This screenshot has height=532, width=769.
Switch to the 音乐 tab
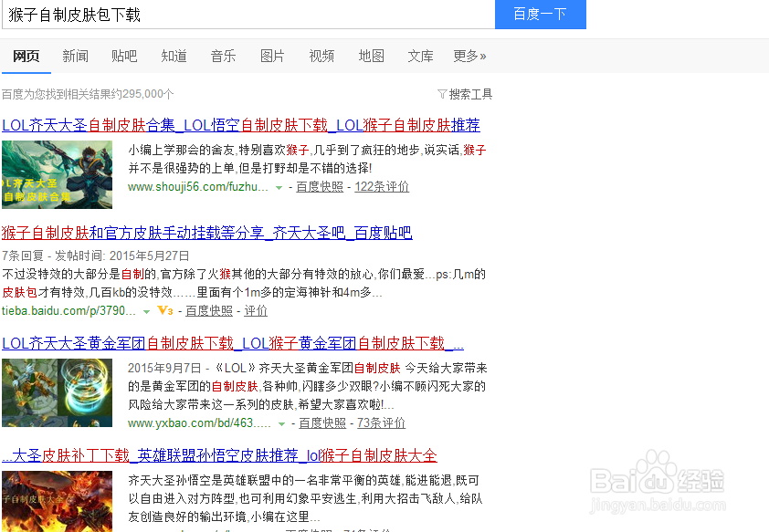[223, 57]
